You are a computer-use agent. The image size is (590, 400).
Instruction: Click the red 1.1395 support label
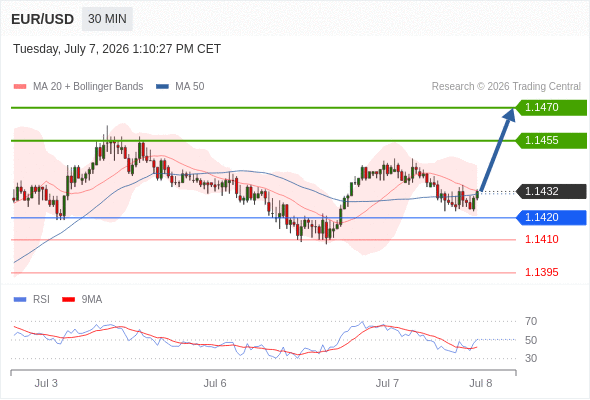coord(541,272)
